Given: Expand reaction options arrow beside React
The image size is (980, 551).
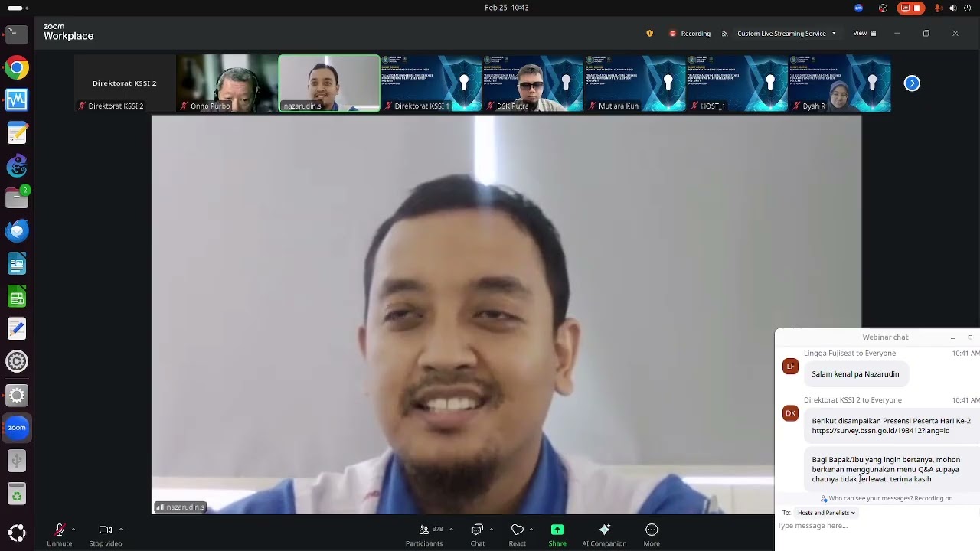Looking at the screenshot, I should (x=531, y=529).
